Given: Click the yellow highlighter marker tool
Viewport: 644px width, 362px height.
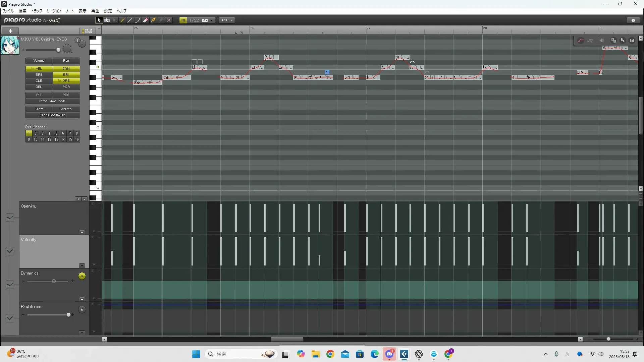Looking at the screenshot, I should pyautogui.click(x=153, y=20).
